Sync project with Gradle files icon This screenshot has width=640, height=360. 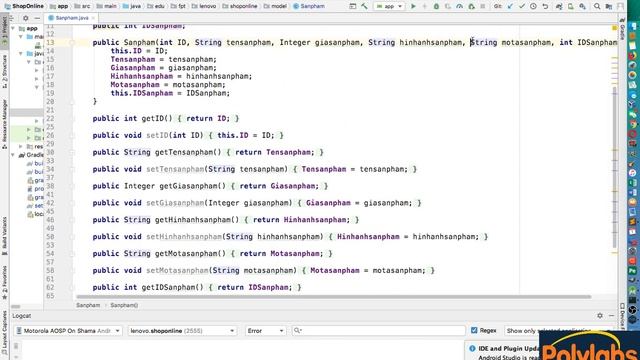tap(559, 6)
